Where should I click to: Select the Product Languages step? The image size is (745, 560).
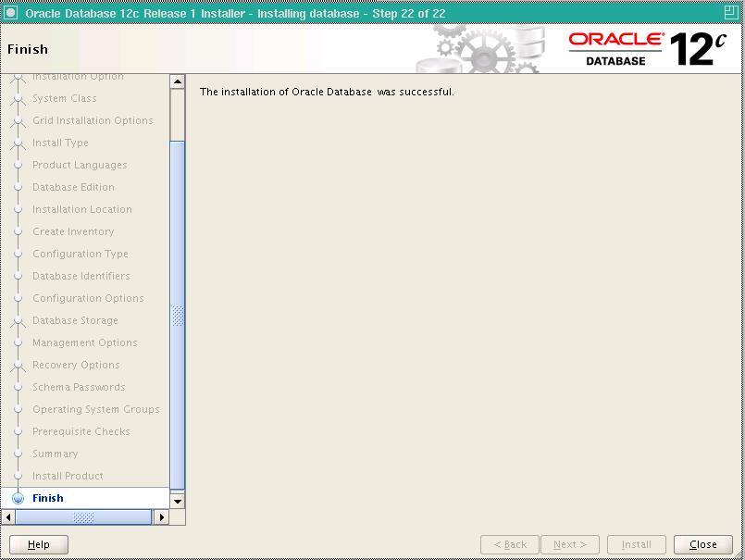point(80,165)
